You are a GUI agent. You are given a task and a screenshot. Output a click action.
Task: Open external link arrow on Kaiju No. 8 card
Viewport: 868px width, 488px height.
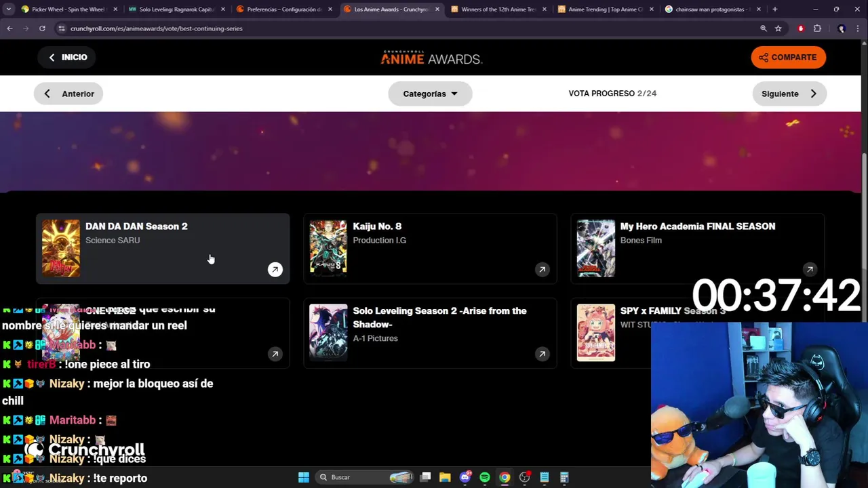[x=542, y=270]
